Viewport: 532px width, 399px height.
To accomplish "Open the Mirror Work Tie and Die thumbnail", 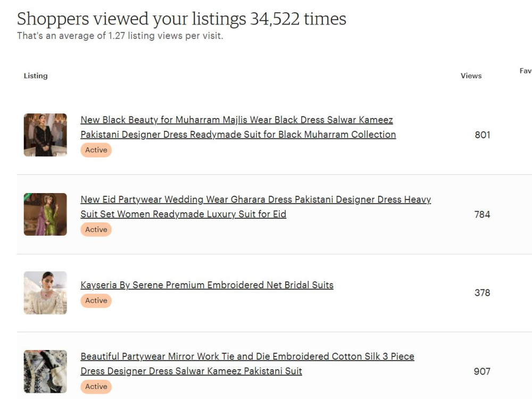I will [x=45, y=371].
